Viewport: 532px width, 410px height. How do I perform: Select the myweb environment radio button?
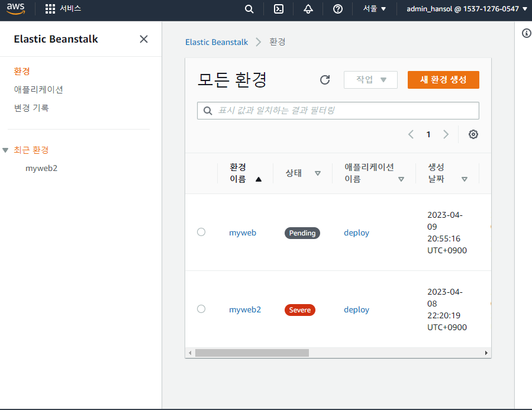coord(201,232)
